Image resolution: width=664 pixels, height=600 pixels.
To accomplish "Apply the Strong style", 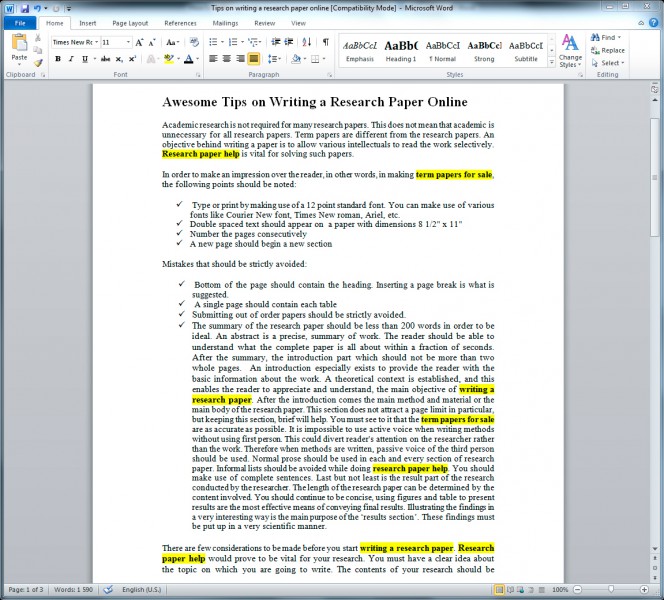I will [484, 51].
